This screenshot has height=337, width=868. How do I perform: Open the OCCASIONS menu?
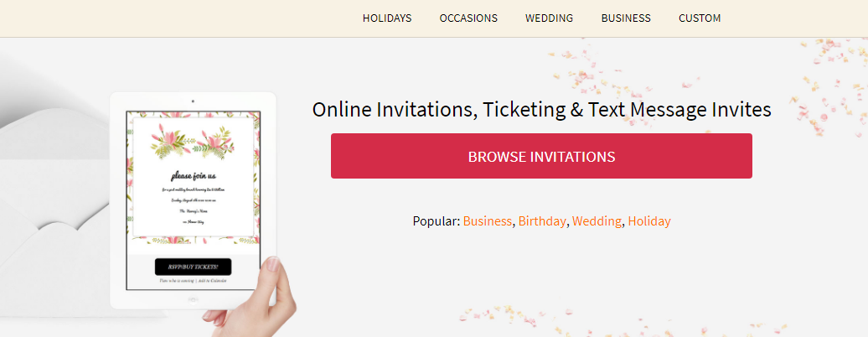[x=468, y=18]
